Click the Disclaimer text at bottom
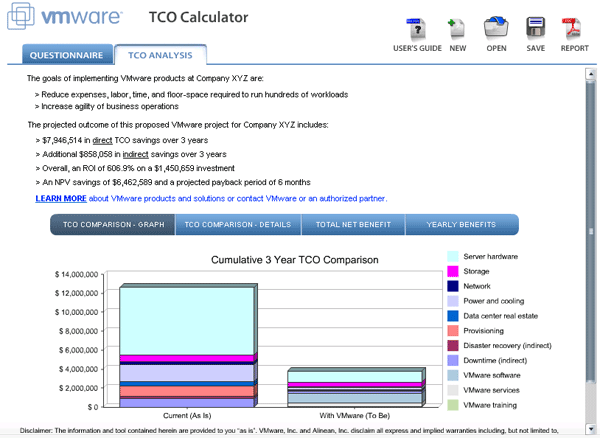Screen dimensions: 600x438 (x=289, y=431)
